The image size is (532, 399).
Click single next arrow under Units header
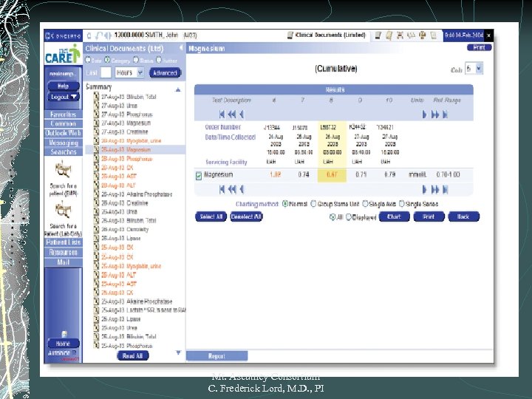[424, 115]
